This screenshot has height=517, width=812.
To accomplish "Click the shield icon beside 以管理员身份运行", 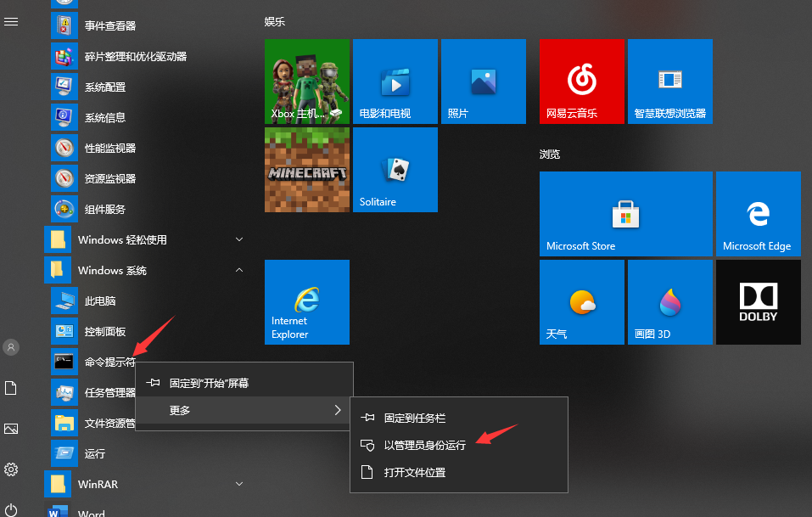I will [367, 445].
